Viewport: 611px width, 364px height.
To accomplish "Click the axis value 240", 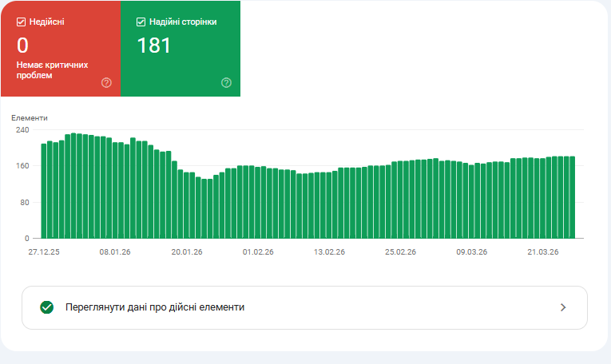I will pos(22,129).
